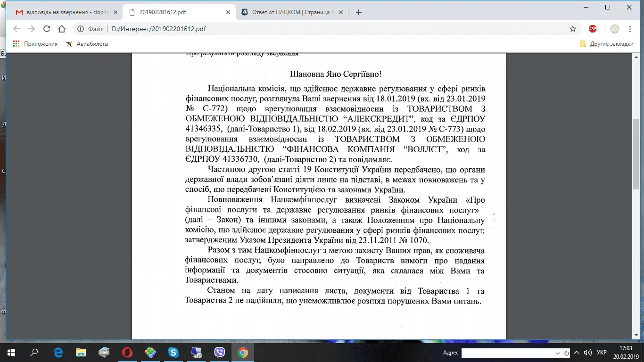This screenshot has height=362, width=644.
Task: Open a new browser tab
Action: [x=359, y=12]
